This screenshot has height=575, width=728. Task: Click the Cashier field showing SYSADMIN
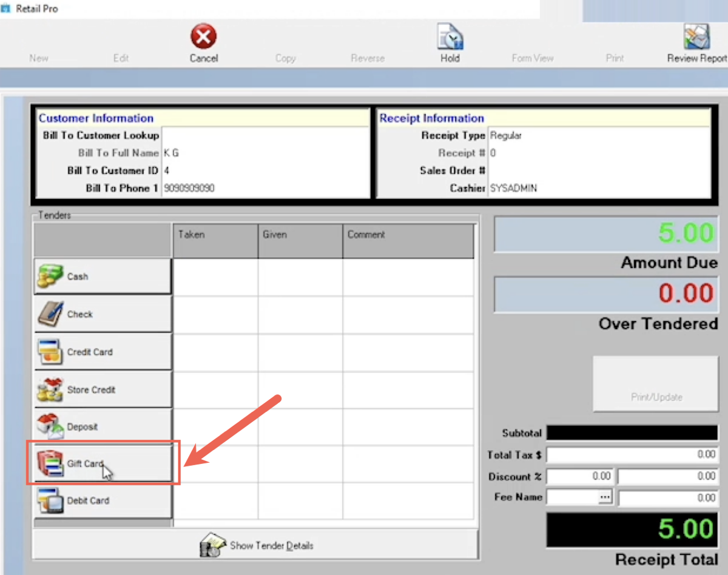599,188
